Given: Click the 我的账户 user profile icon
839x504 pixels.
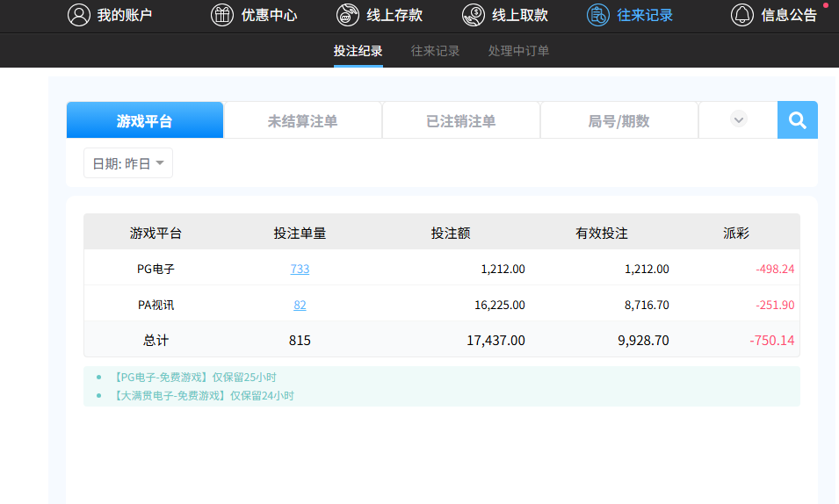Looking at the screenshot, I should point(79,15).
